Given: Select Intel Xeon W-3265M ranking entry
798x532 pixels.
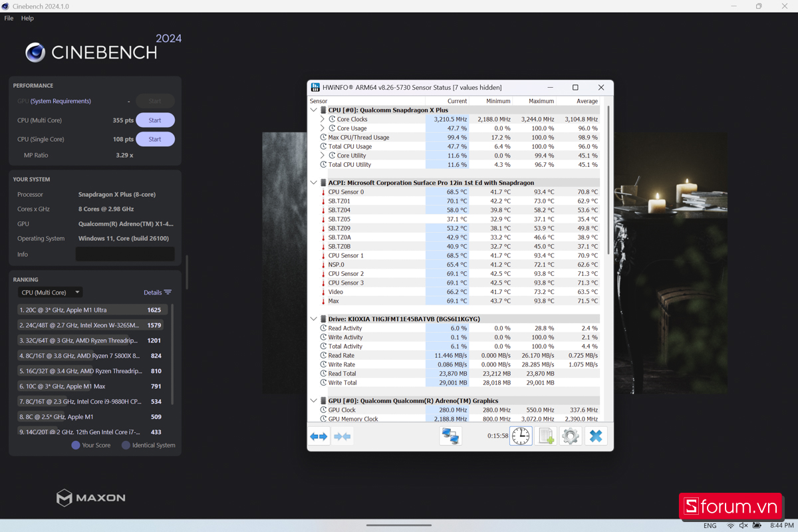Looking at the screenshot, I should click(x=92, y=325).
